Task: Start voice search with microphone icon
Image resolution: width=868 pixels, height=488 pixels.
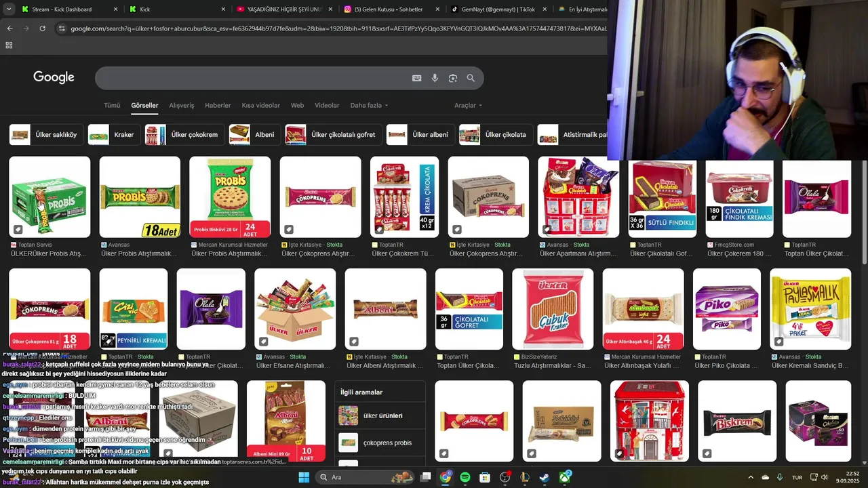Action: point(435,78)
